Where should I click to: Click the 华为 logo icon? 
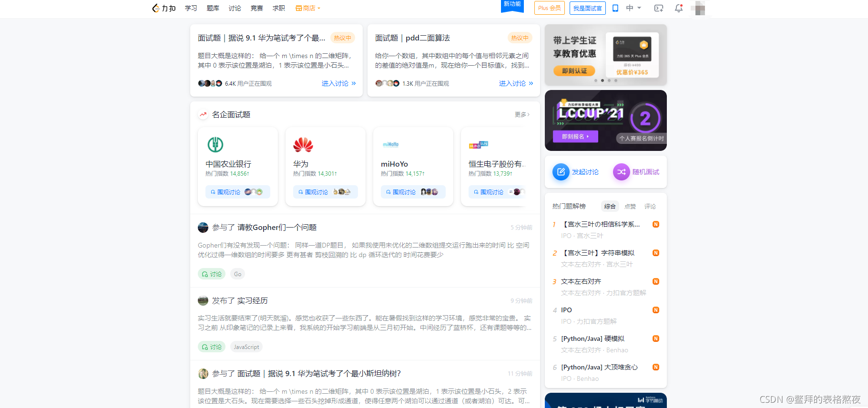(303, 145)
